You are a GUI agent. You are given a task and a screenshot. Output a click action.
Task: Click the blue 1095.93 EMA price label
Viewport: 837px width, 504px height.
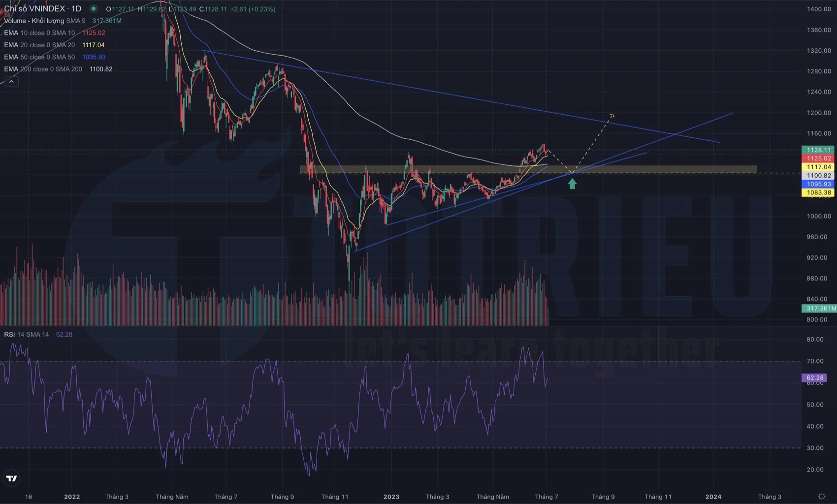coord(818,184)
